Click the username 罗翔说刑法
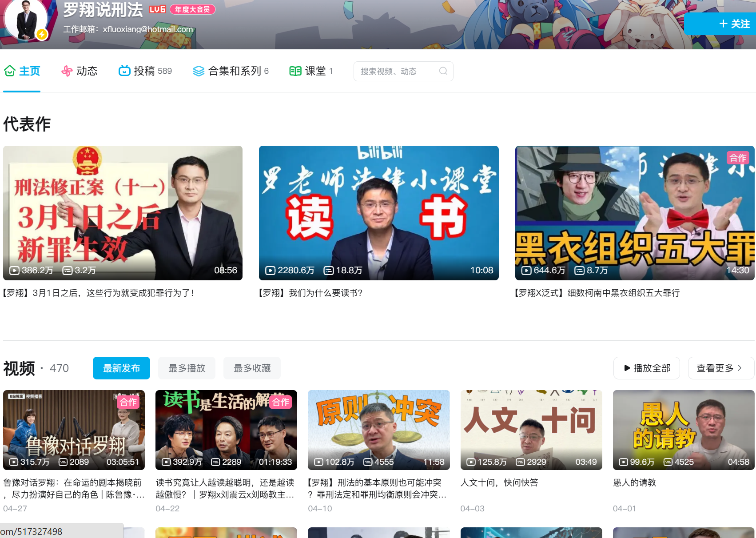Screen dimensions: 756x538 click(x=103, y=10)
